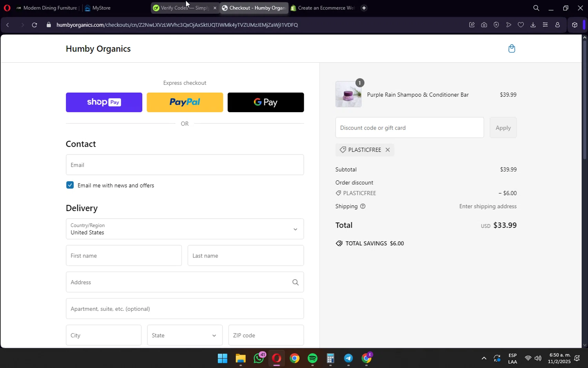This screenshot has width=588, height=368.
Task: Open the Opera menu icon
Action: pyautogui.click(x=7, y=8)
